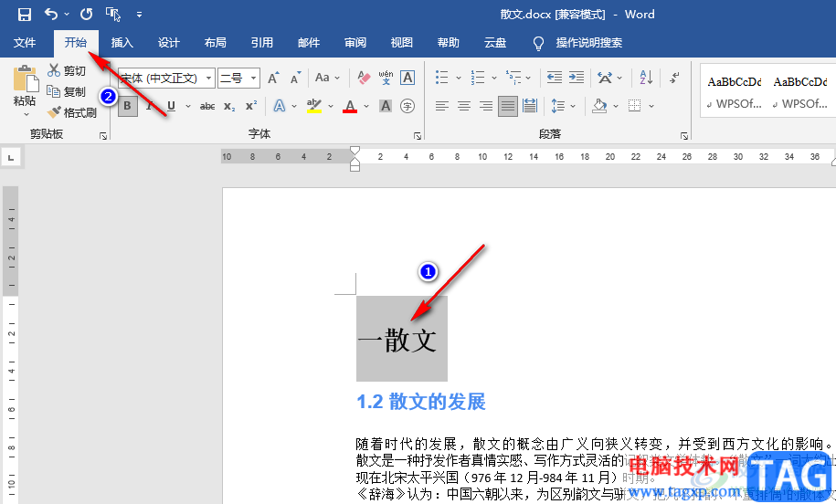Open the Aa change case menu

(x=327, y=78)
